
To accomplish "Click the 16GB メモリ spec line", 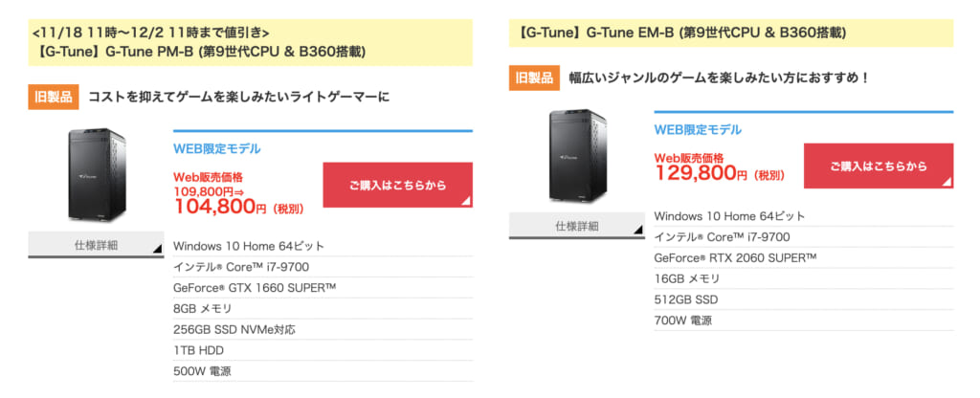I will 687,278.
